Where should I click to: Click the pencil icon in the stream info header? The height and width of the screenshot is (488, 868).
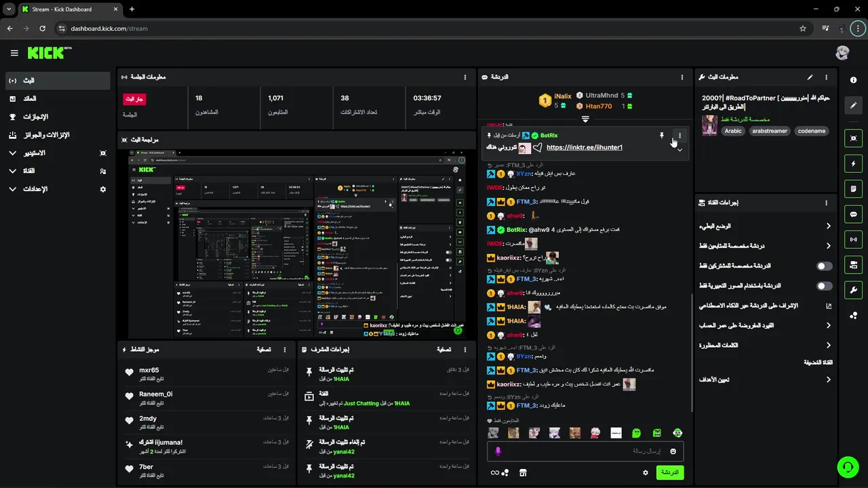[810, 77]
